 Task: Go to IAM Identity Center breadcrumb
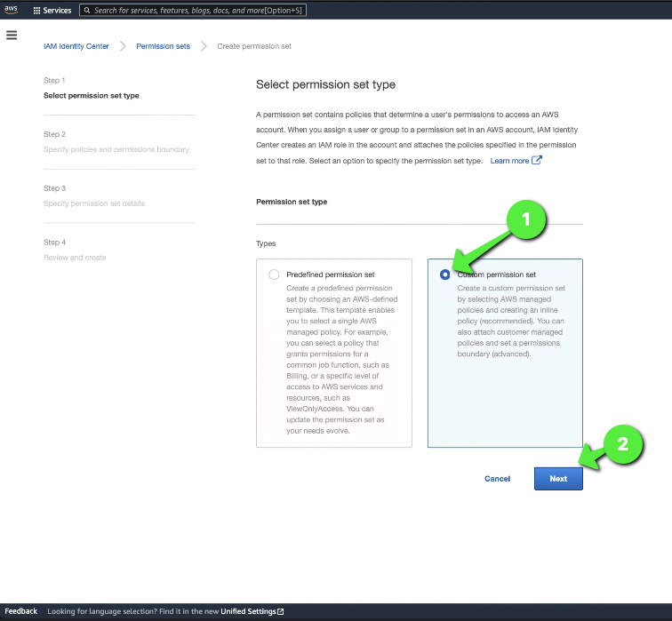pyautogui.click(x=76, y=46)
